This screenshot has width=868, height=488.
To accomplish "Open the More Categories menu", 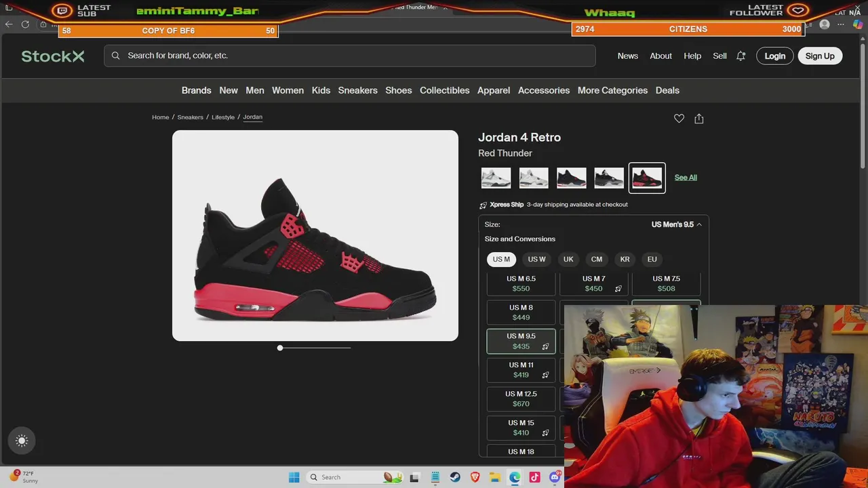I will (x=612, y=90).
